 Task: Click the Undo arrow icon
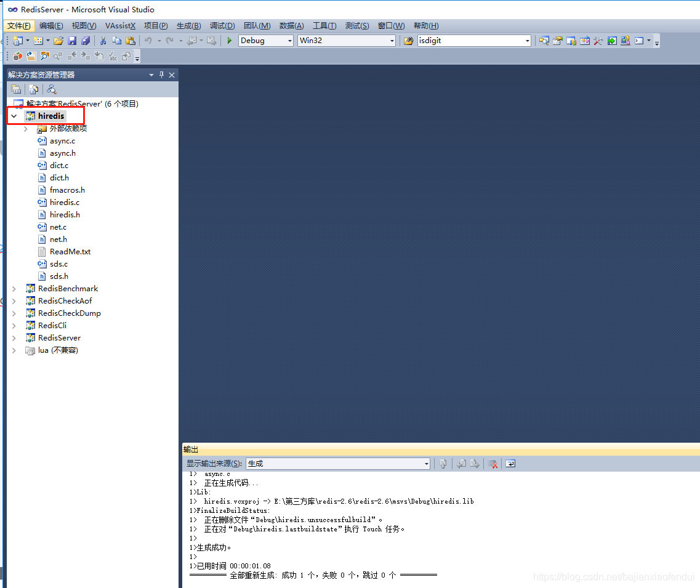[148, 41]
